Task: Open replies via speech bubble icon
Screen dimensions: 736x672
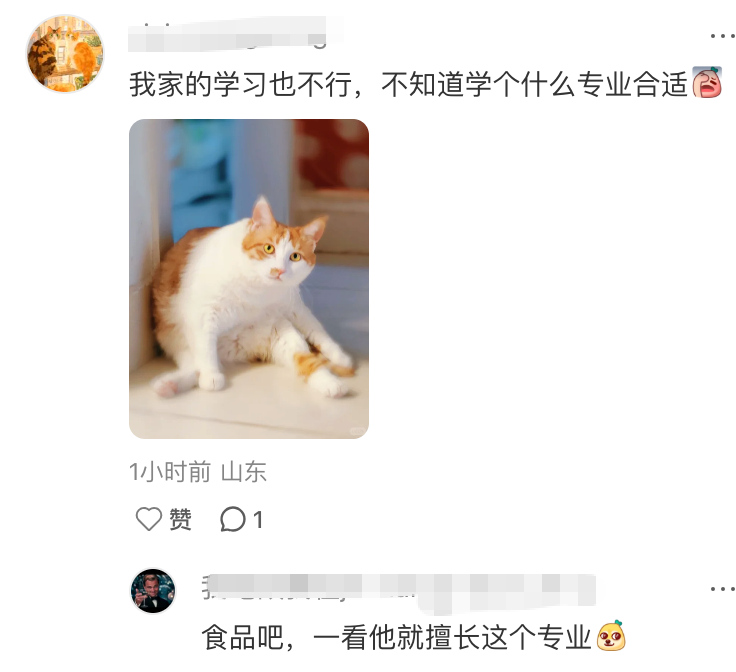Action: (232, 519)
